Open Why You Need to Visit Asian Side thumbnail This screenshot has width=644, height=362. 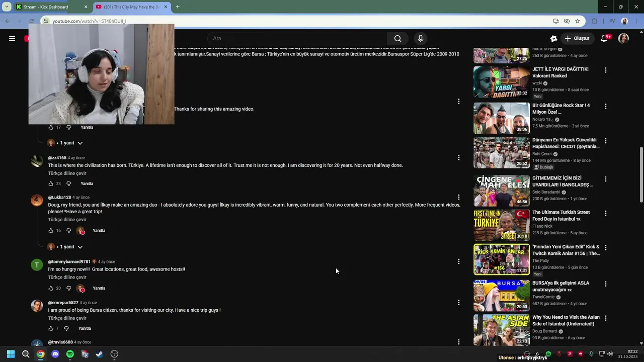pos(501,330)
